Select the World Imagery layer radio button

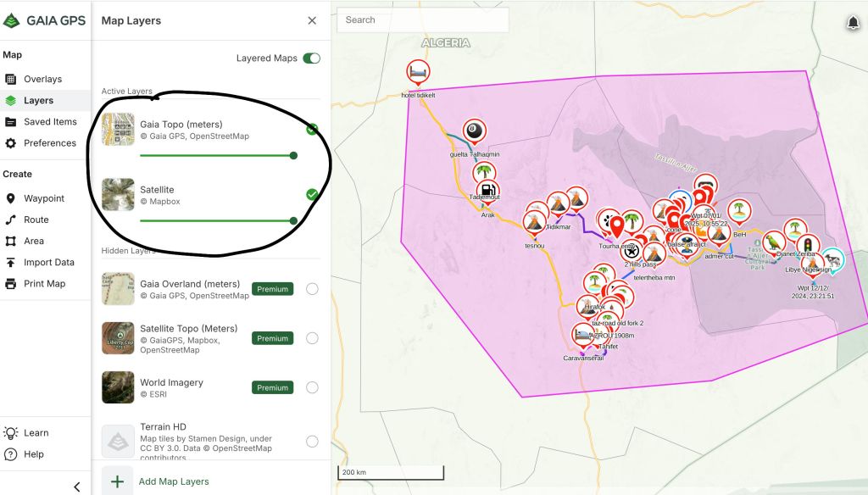pyautogui.click(x=312, y=387)
